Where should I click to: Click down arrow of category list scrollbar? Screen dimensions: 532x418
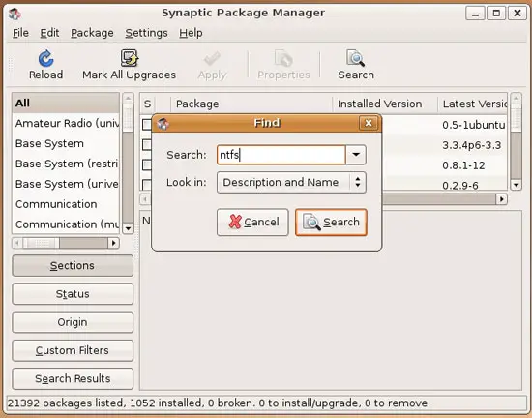128,228
